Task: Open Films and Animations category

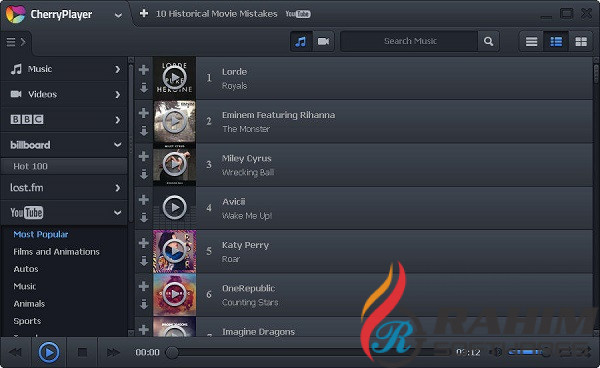Action: click(x=56, y=252)
